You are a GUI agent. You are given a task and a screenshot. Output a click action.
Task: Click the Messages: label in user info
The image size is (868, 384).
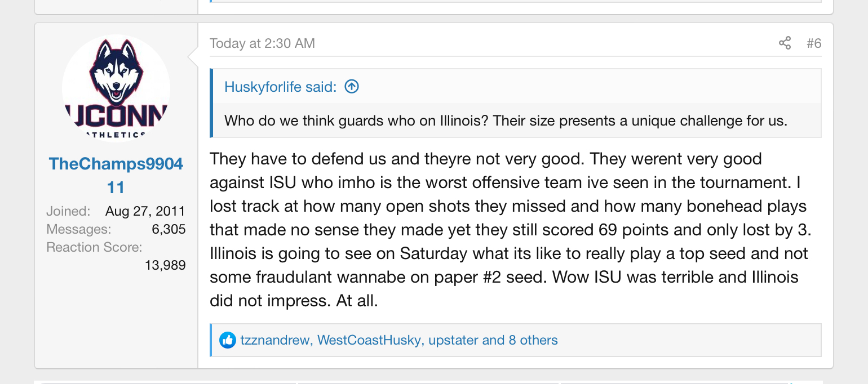[78, 229]
